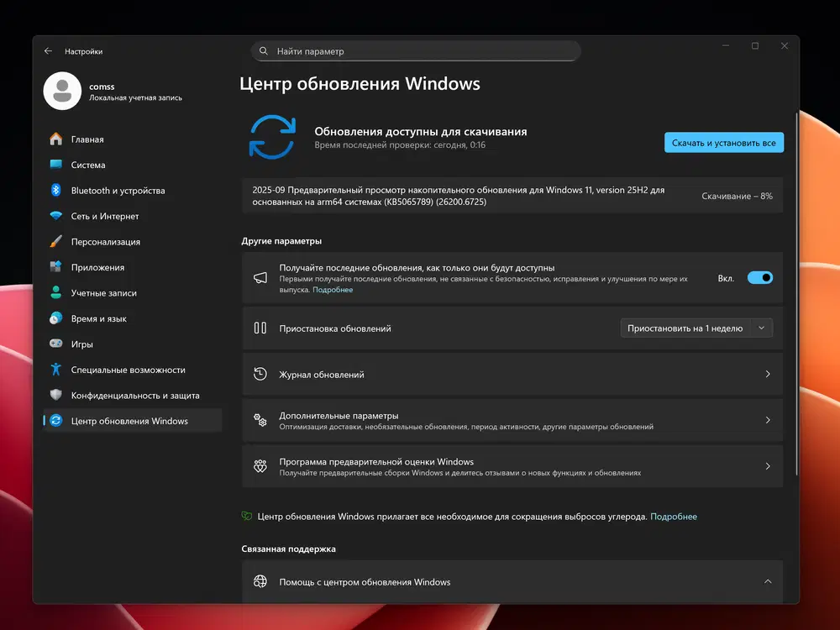
Task: Open Журнал обновлений row
Action: (512, 374)
